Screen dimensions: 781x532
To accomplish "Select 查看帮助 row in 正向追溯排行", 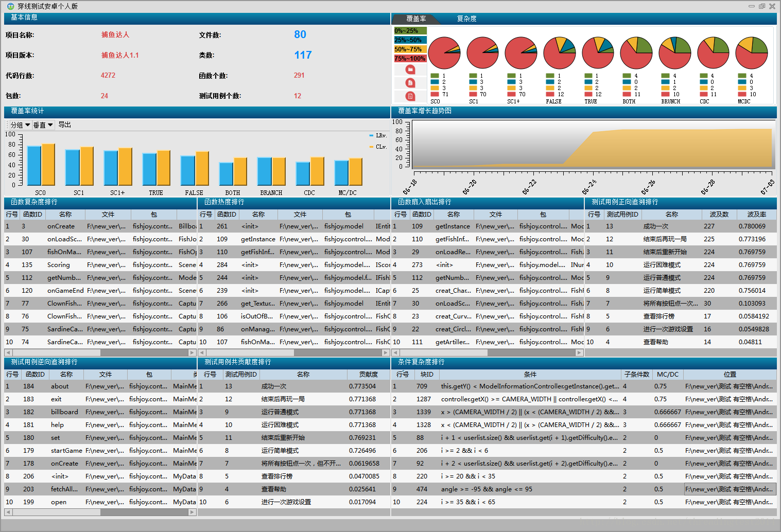I will (x=681, y=342).
